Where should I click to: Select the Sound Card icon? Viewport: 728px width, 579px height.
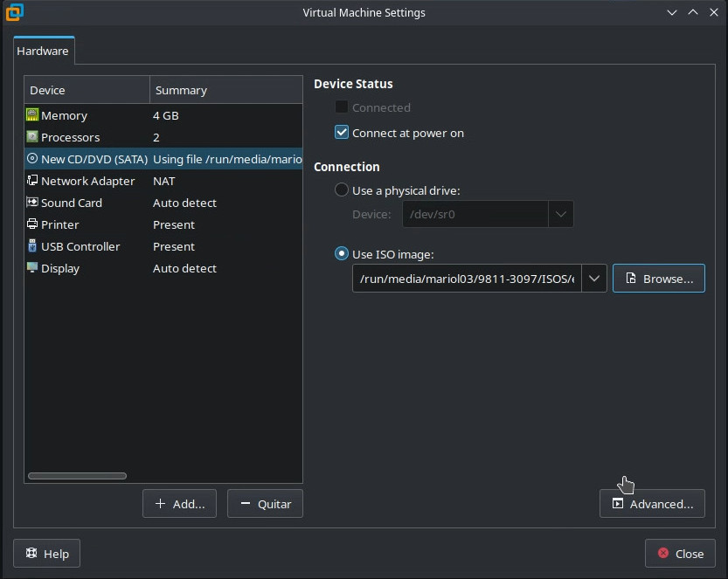(32, 203)
